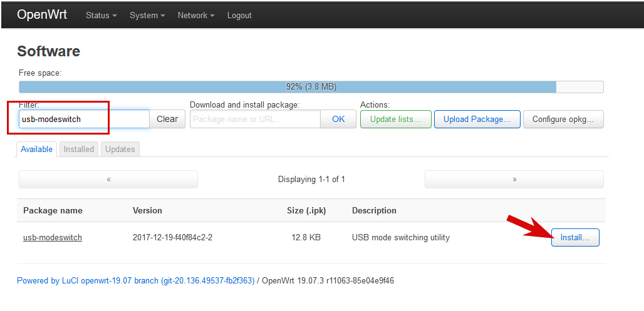Open Configure opkg settings

(563, 119)
